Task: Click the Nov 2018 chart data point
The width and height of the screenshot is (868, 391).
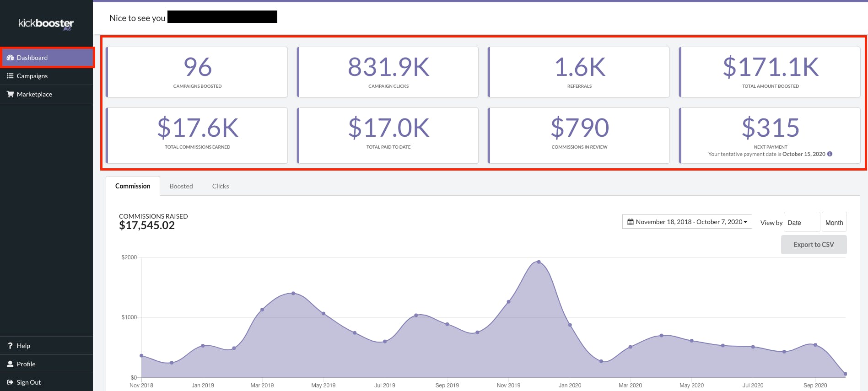Action: (x=141, y=355)
